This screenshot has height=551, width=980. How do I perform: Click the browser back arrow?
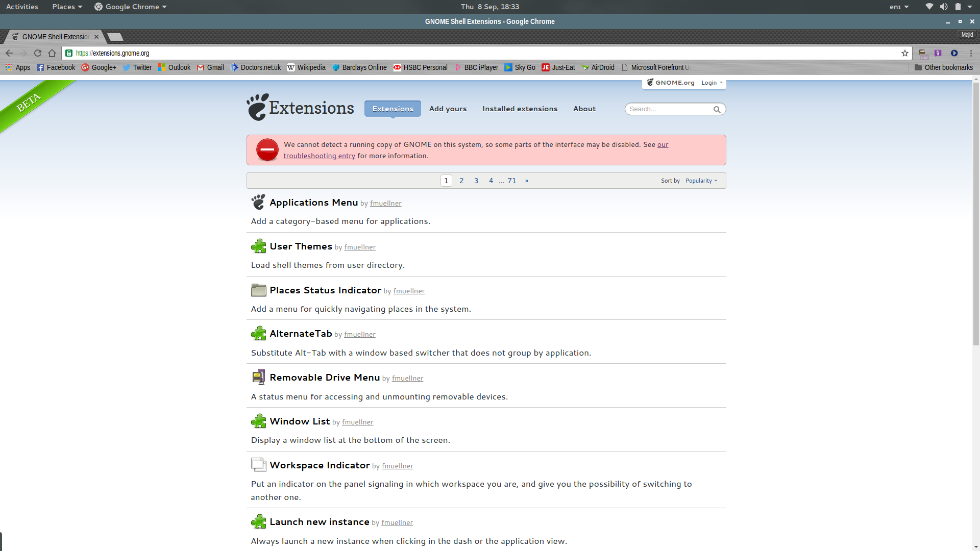[9, 53]
